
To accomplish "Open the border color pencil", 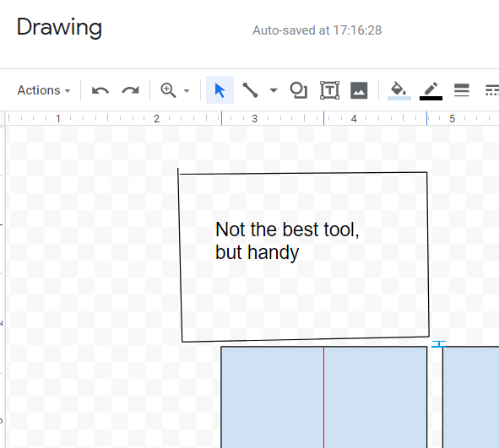I will 431,90.
